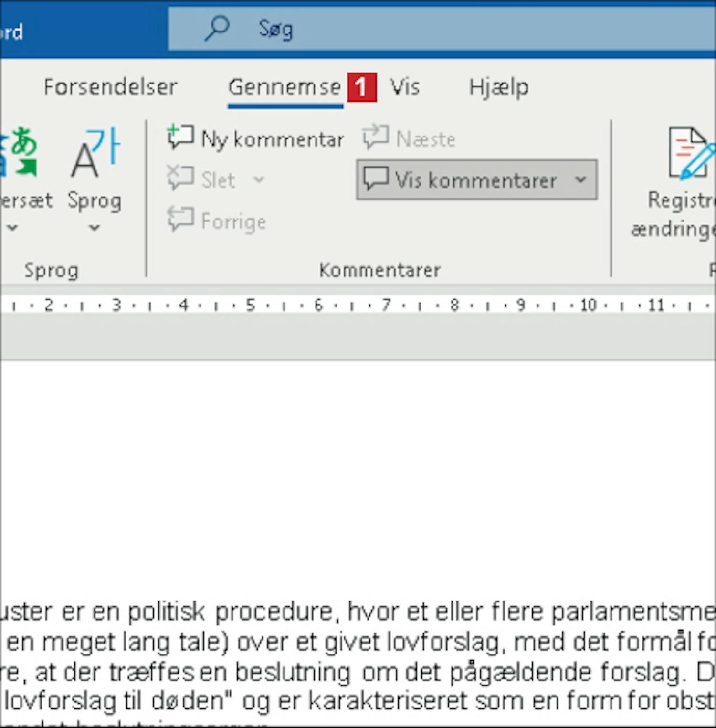Click the Forrige comment icon
The height and width of the screenshot is (728, 716).
click(180, 220)
